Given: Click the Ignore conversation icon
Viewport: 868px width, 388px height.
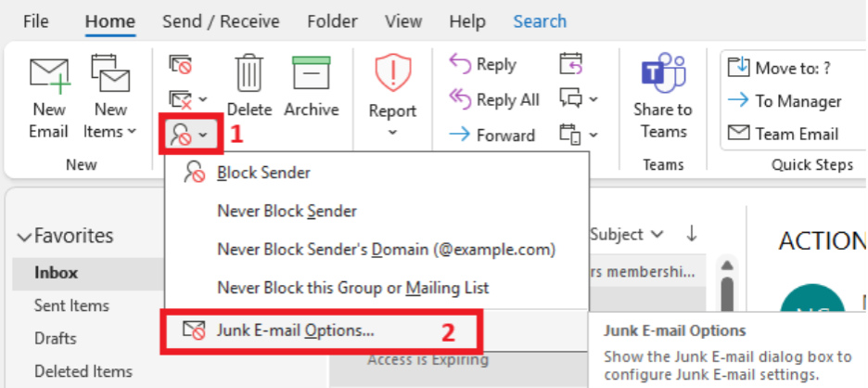Looking at the screenshot, I should click(x=181, y=64).
